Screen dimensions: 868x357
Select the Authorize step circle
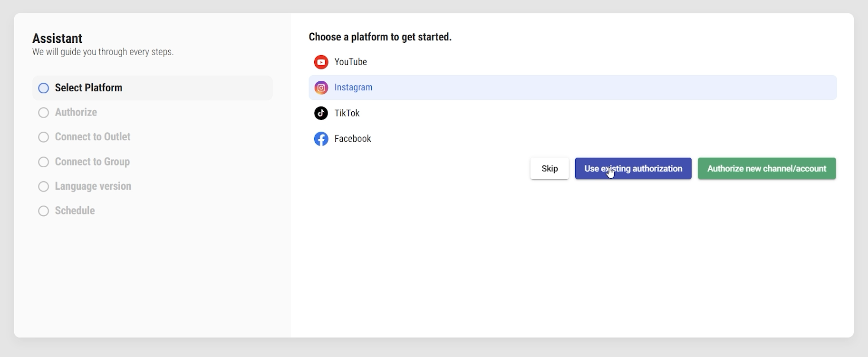[x=43, y=113]
